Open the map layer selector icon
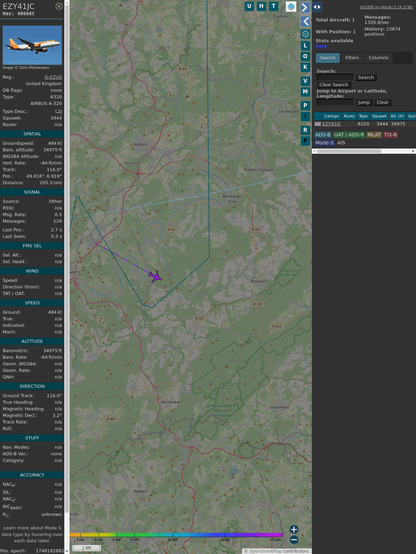This screenshot has height=554, width=416. coord(291,6)
